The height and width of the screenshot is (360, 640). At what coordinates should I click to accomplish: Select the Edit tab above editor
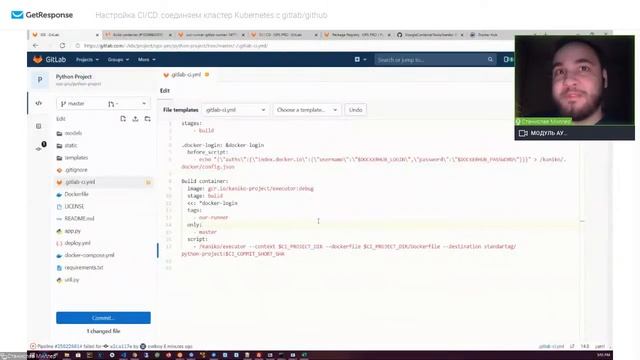[165, 91]
